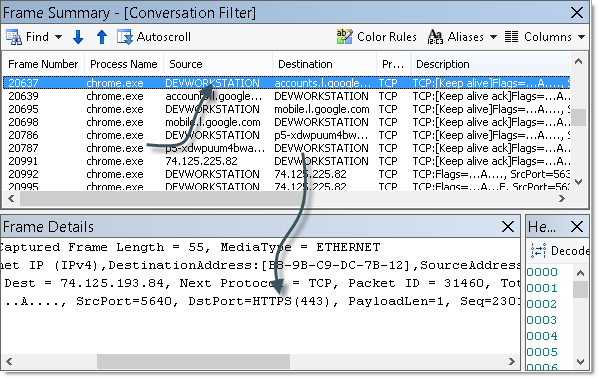
Task: Click Hex Details scrollbar down arrow
Action: click(580, 361)
